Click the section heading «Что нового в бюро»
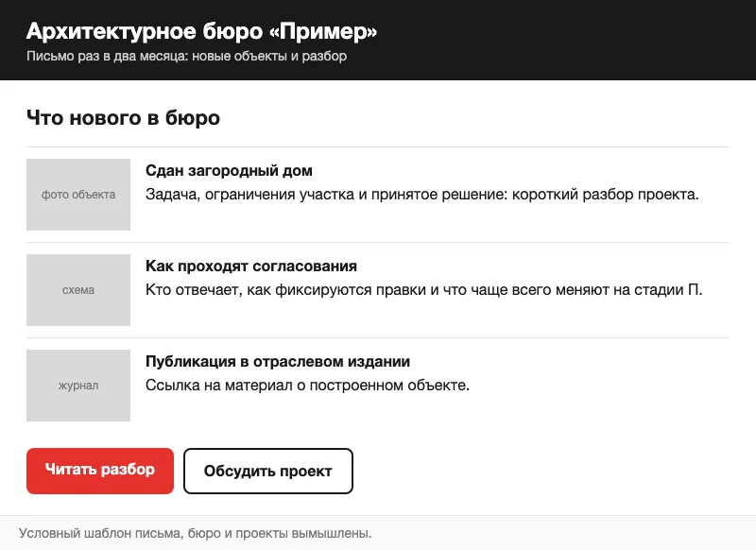Image resolution: width=756 pixels, height=550 pixels. tap(123, 117)
